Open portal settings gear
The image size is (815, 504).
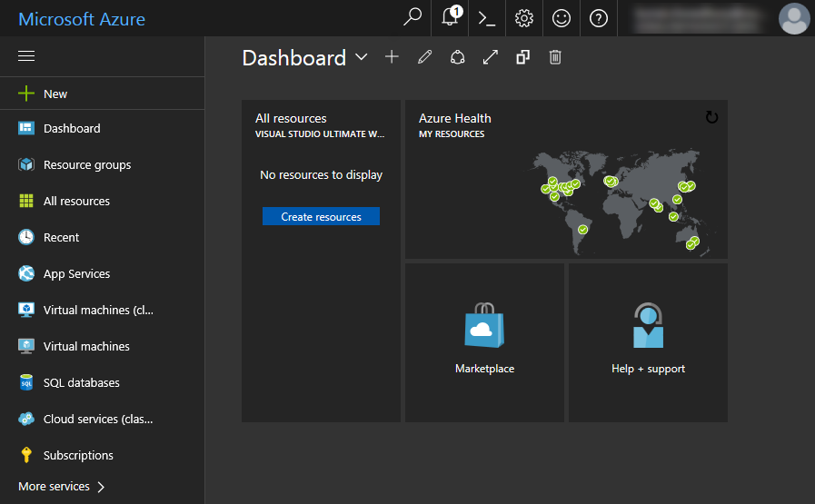click(x=524, y=18)
